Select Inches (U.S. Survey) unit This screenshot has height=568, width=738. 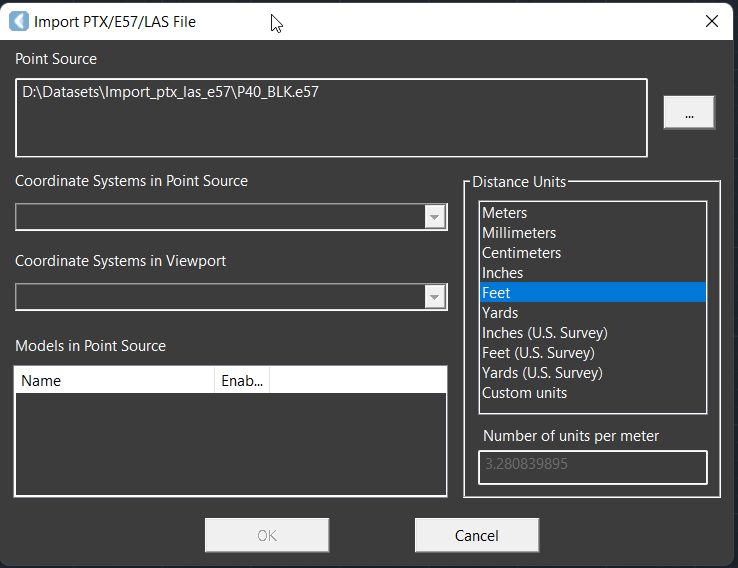click(x=544, y=333)
